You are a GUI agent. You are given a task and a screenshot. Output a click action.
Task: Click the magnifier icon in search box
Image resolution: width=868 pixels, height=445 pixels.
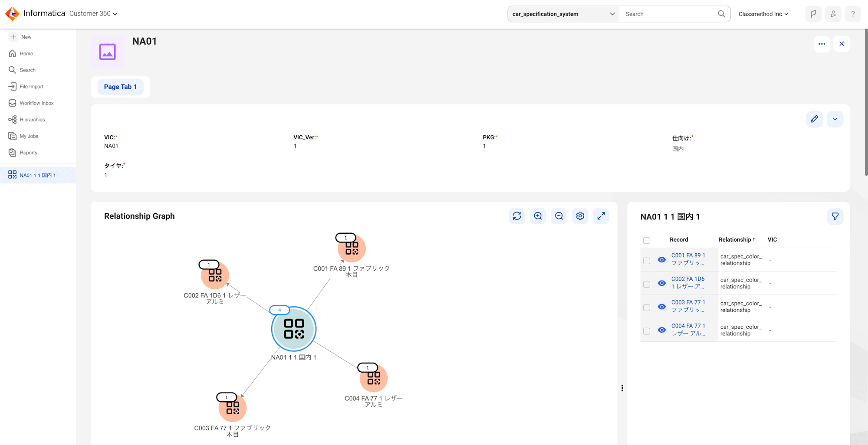coord(721,14)
